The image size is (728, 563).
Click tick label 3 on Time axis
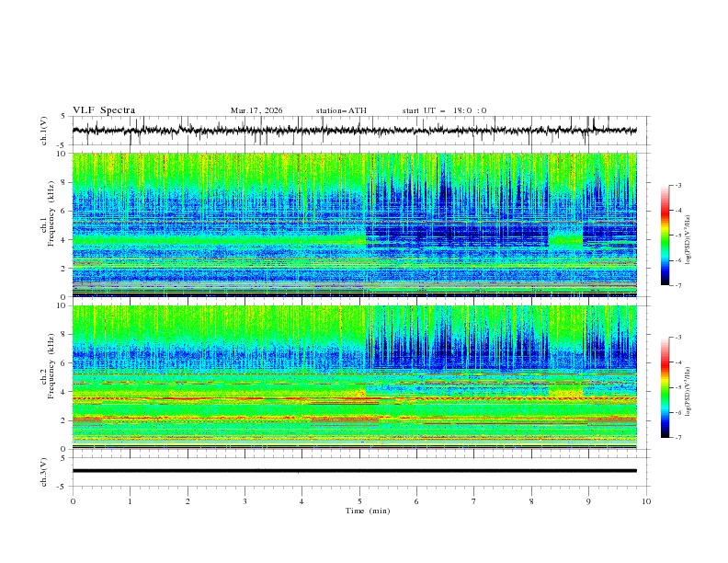click(245, 501)
